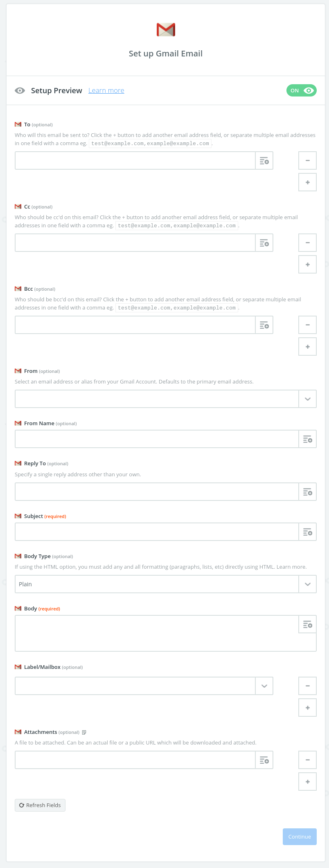The width and height of the screenshot is (329, 868).
Task: Click insert-field icon in To field
Action: pos(264,161)
